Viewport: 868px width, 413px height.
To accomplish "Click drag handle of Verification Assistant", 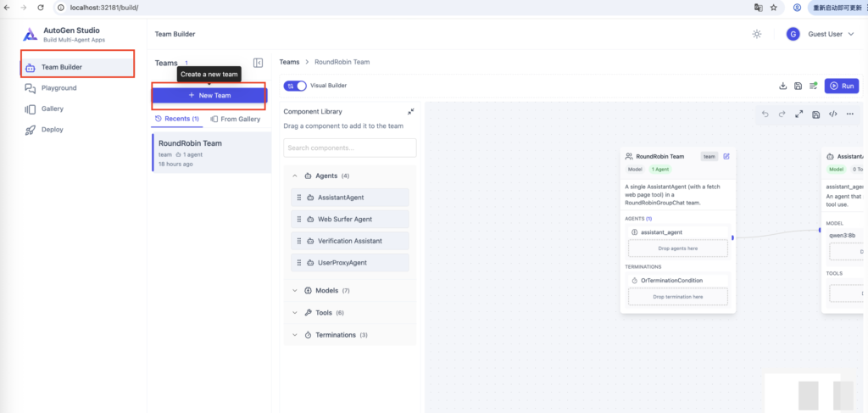I will [299, 241].
